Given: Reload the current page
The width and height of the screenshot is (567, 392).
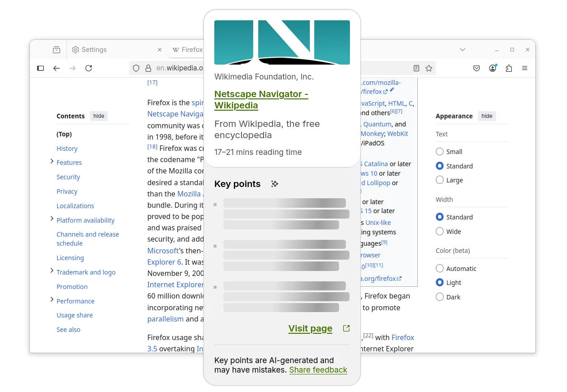Looking at the screenshot, I should click(89, 68).
